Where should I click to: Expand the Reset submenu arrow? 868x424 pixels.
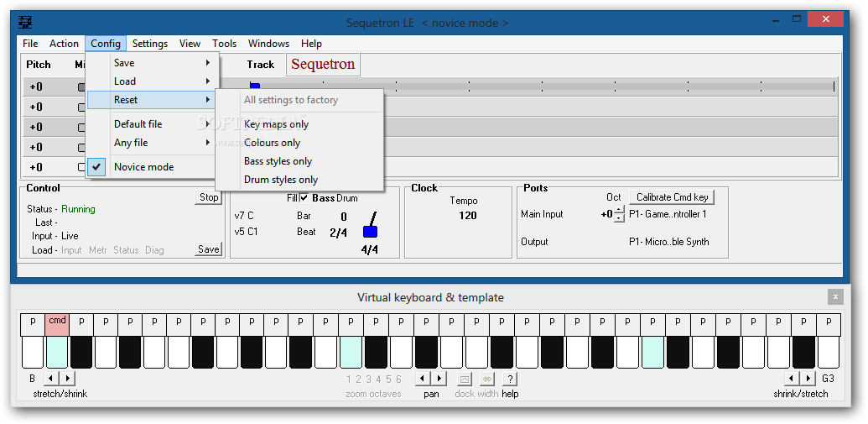coord(208,100)
